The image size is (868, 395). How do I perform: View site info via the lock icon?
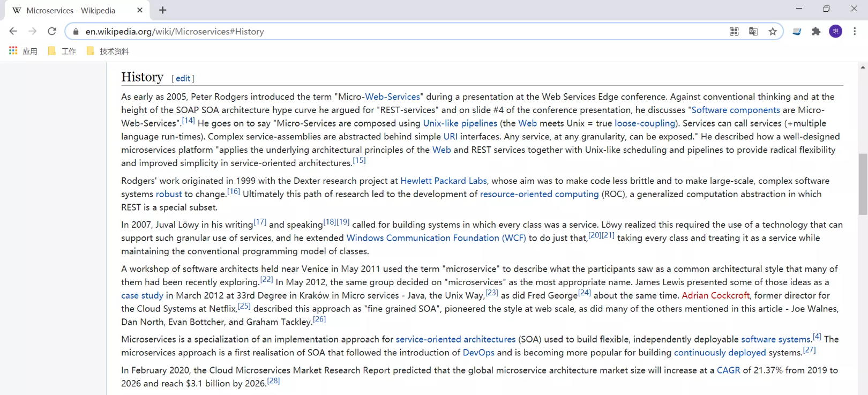(x=76, y=32)
